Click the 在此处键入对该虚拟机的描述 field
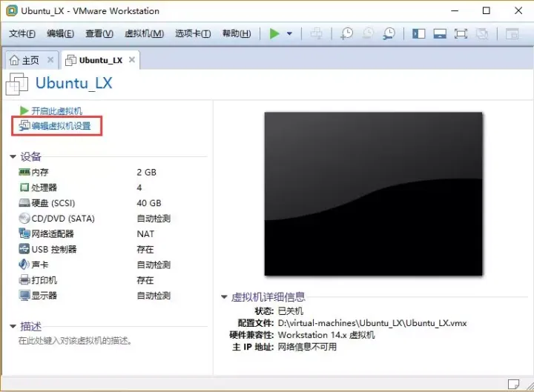Screen dimensions: 534x392 coord(75,341)
